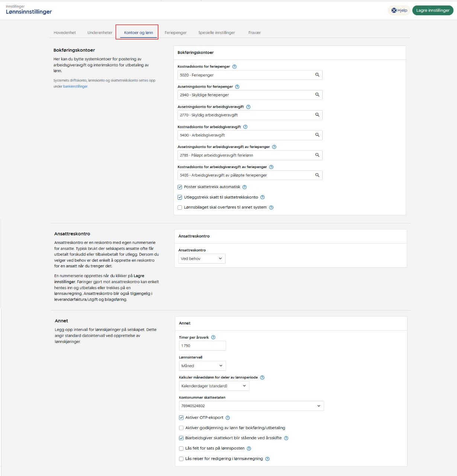
Task: Click search icon in 5400 Arbeidsgiveravgift field
Action: pos(317,135)
